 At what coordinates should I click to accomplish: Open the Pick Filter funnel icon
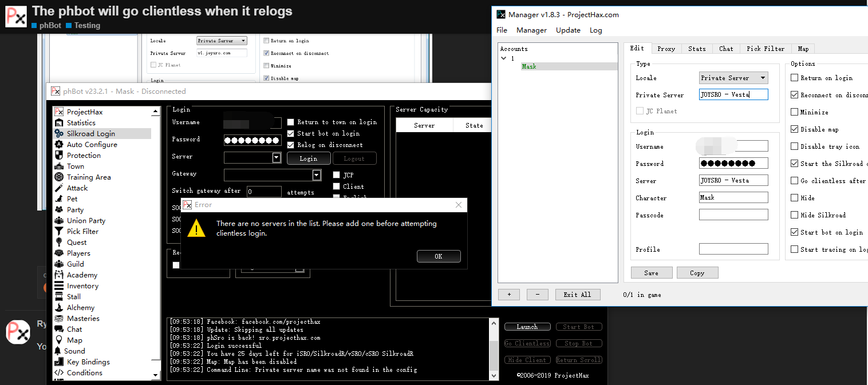click(59, 232)
